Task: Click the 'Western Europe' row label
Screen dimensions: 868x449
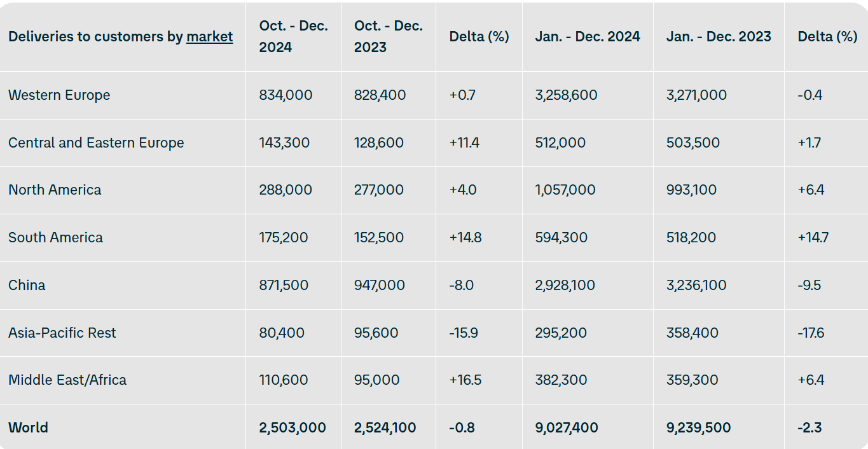Action: point(59,95)
